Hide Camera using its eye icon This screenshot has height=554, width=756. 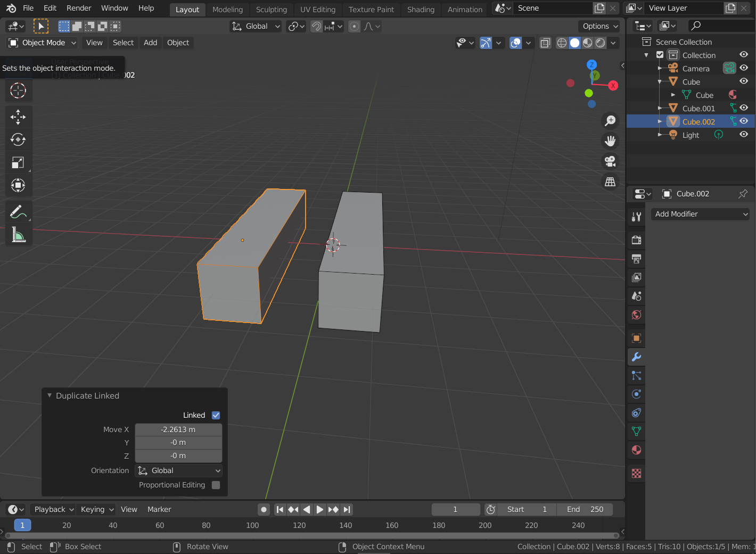point(744,68)
